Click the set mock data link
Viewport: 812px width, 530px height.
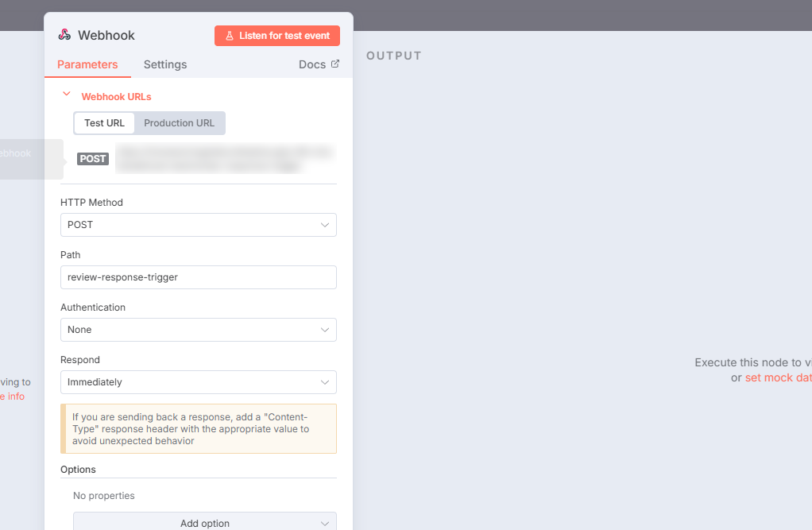[x=778, y=377]
